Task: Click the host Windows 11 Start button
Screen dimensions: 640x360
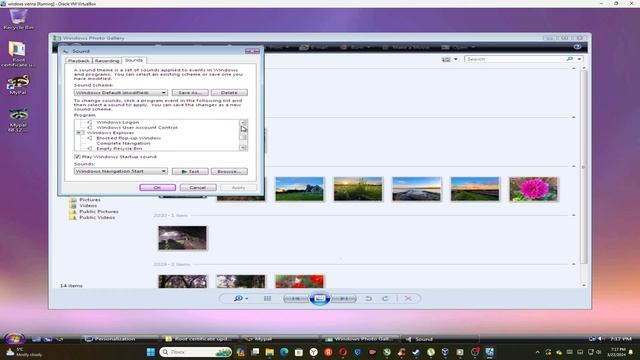Action: click(x=151, y=352)
